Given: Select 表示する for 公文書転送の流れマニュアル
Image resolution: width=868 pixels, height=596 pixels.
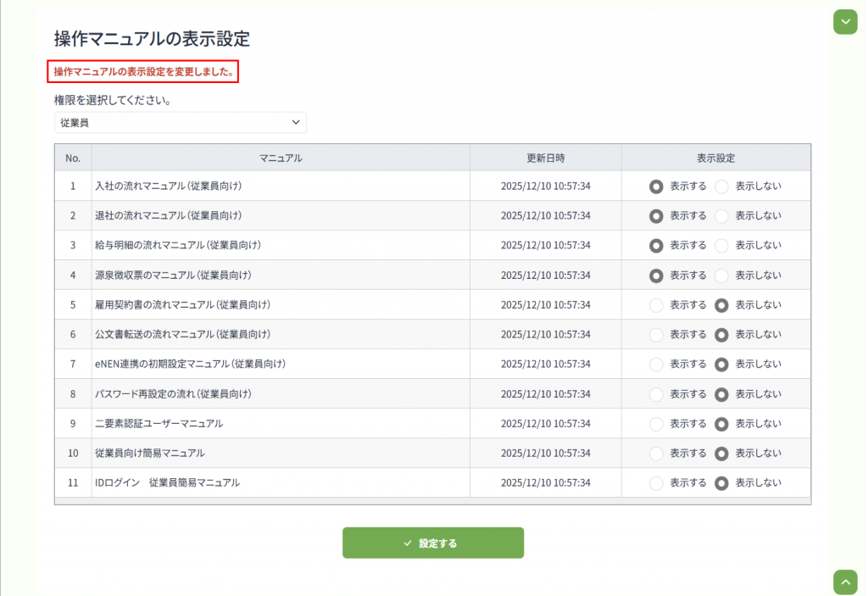Looking at the screenshot, I should pyautogui.click(x=656, y=335).
